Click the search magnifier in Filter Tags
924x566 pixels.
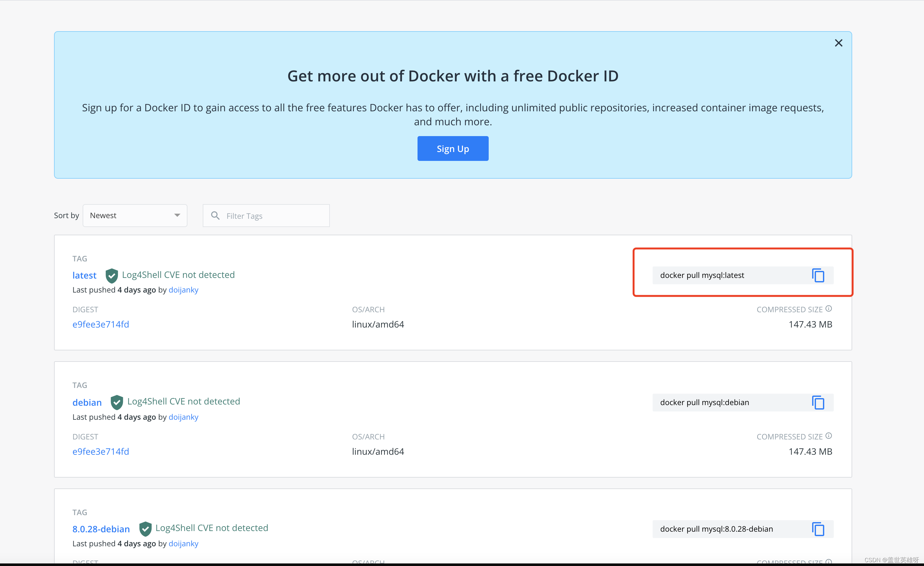click(215, 216)
